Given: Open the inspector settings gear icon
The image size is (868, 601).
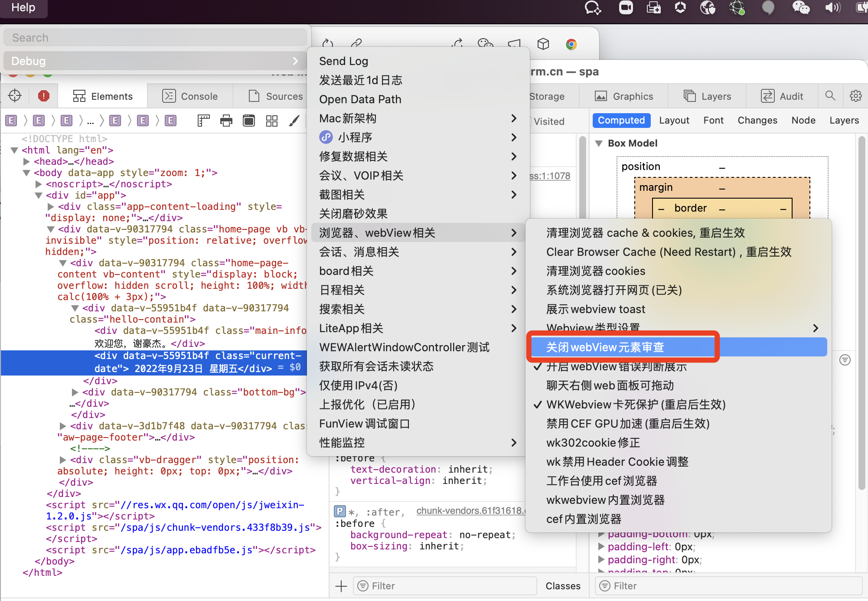Looking at the screenshot, I should coord(855,96).
